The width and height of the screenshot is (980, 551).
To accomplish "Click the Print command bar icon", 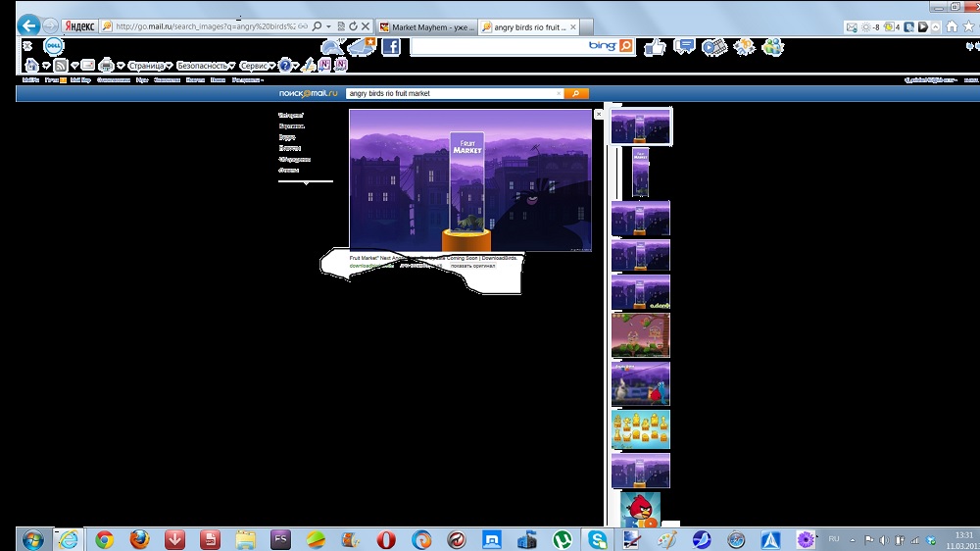I will [x=106, y=65].
